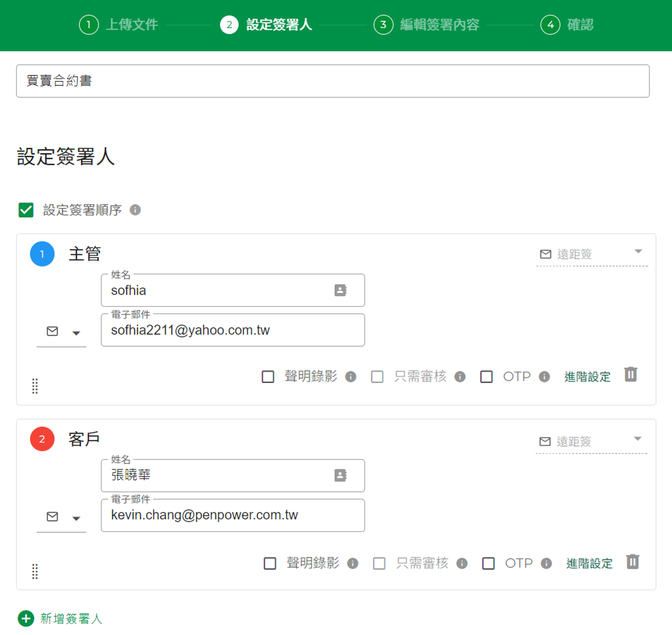This screenshot has height=635, width=672.
Task: Delete the 客戶 signer with trash icon
Action: pos(632,561)
